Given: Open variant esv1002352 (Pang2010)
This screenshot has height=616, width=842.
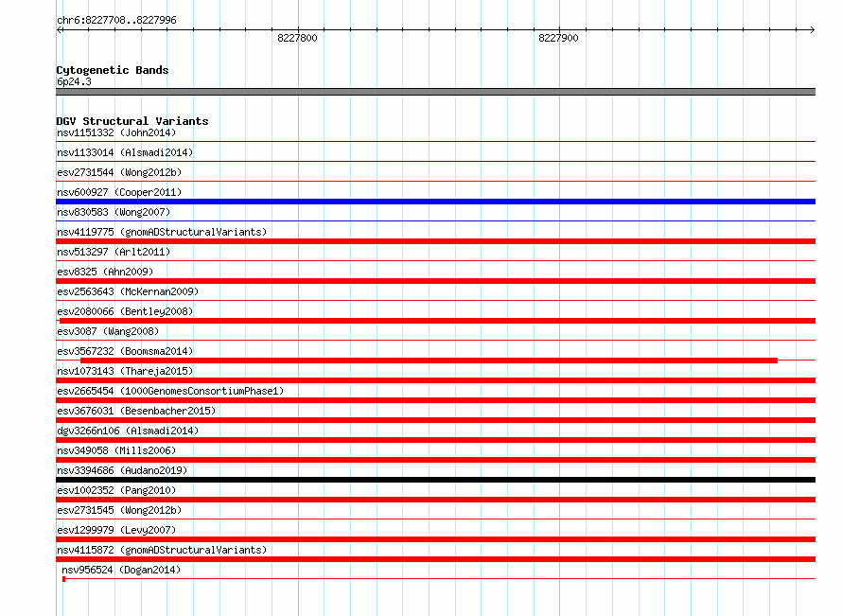Looking at the screenshot, I should (116, 490).
